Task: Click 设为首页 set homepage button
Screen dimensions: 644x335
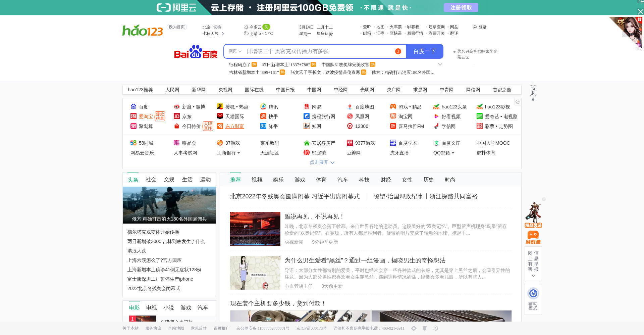Action: [x=177, y=27]
